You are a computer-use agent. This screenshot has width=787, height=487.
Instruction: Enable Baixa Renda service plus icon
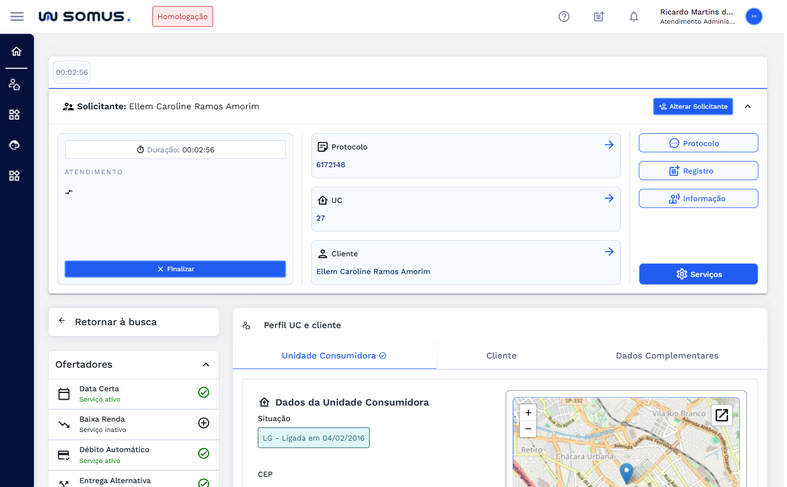click(203, 423)
